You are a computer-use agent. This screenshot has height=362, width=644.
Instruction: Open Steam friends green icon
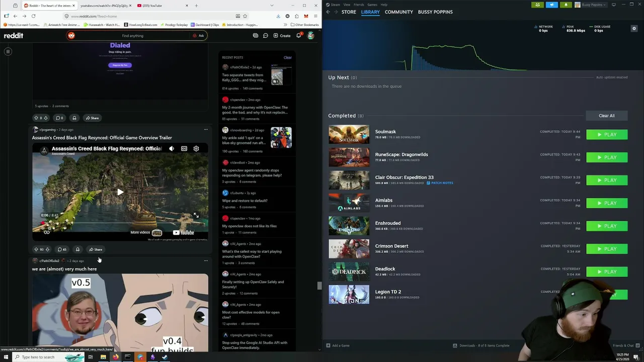point(538,5)
